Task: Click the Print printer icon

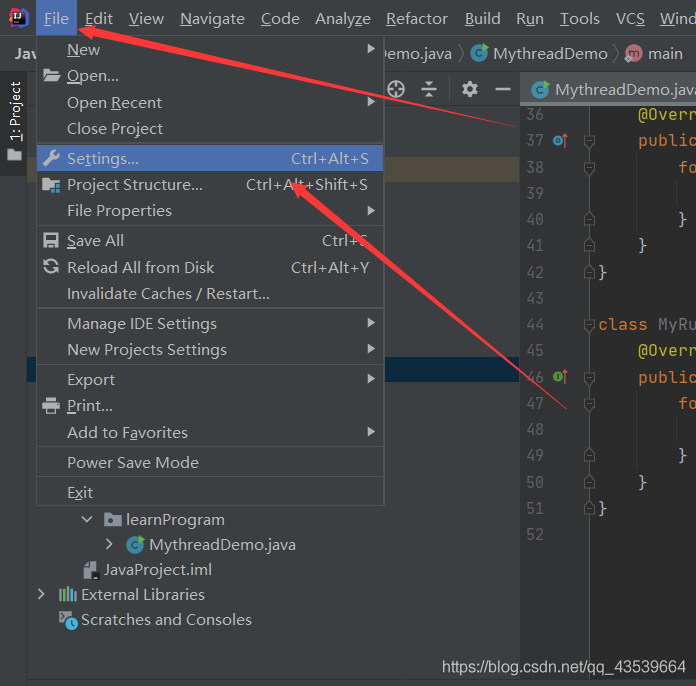Action: [51, 405]
